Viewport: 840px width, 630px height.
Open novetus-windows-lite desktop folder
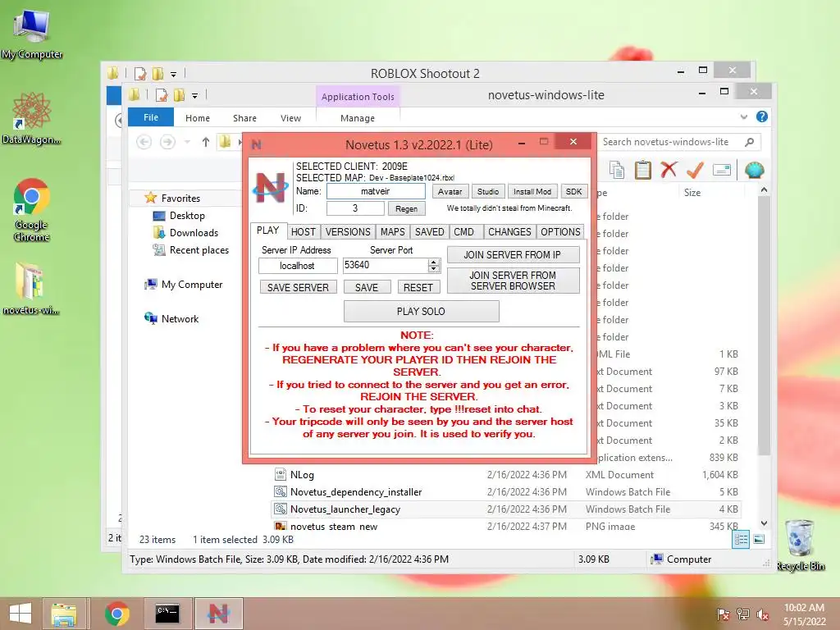click(30, 288)
